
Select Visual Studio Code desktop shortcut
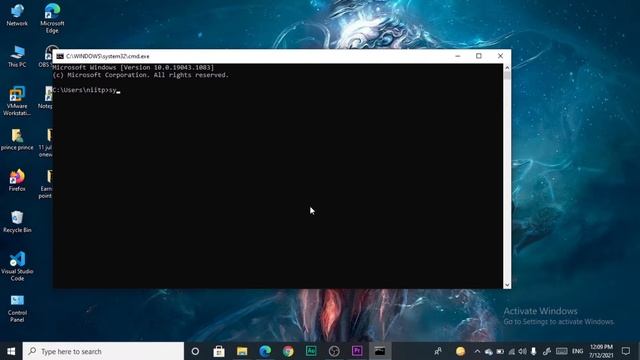coord(17,267)
